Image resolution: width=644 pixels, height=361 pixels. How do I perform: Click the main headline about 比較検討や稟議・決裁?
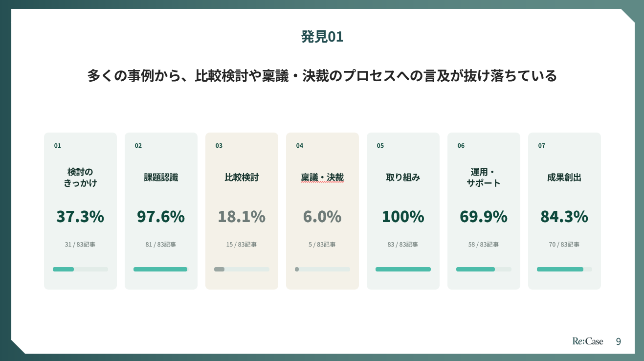[x=322, y=76]
